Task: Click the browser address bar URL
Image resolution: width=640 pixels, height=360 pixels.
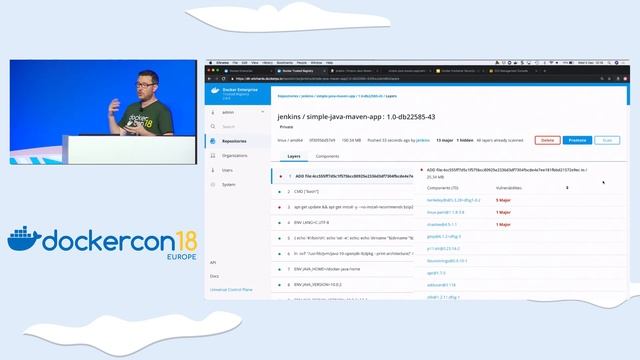Action: [318, 79]
